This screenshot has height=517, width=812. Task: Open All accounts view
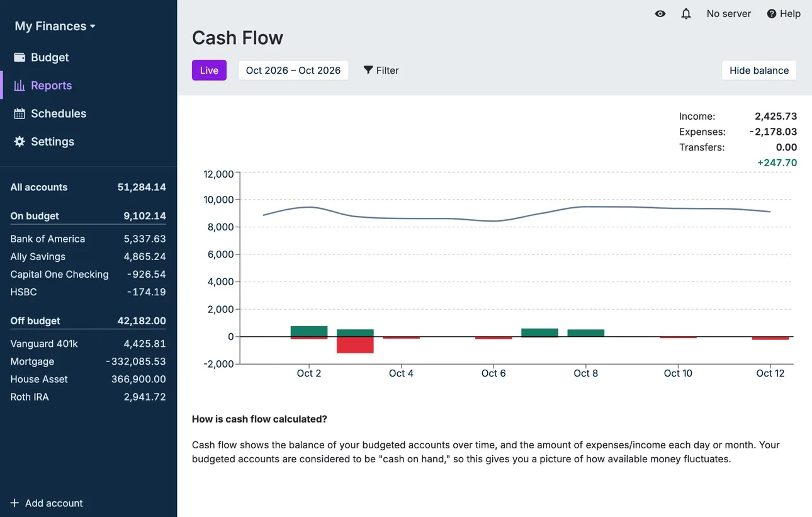tap(88, 187)
